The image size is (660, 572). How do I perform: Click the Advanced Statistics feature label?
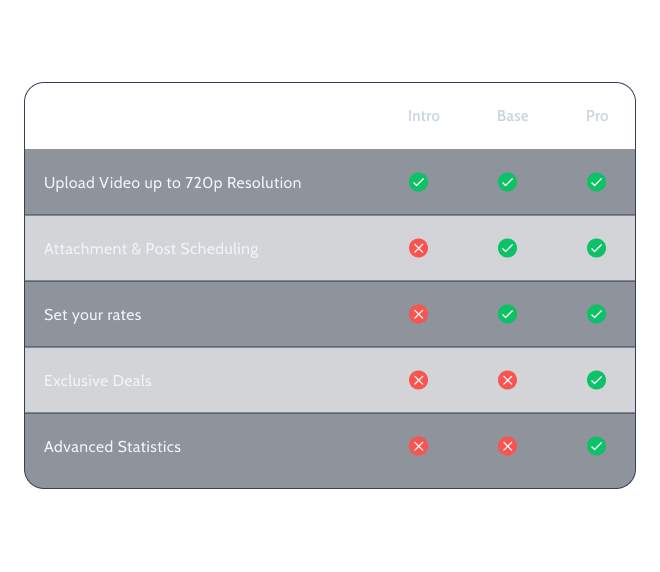(112, 447)
